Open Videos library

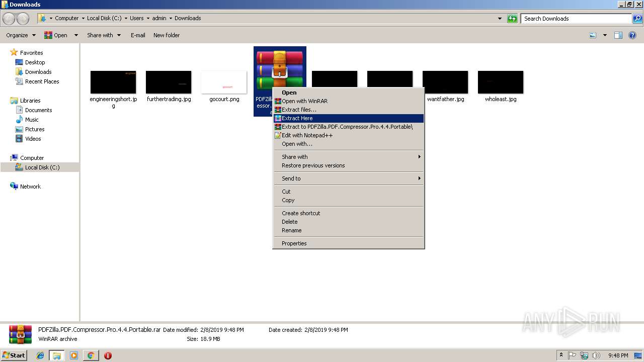33,139
